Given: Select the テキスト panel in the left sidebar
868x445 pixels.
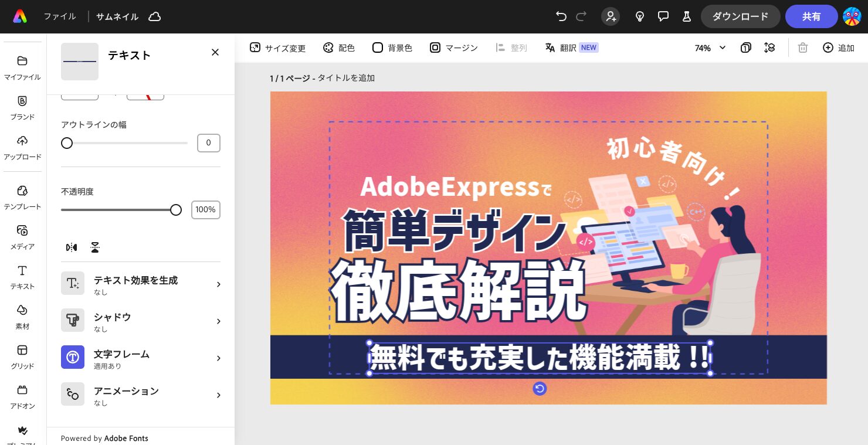Looking at the screenshot, I should [22, 277].
